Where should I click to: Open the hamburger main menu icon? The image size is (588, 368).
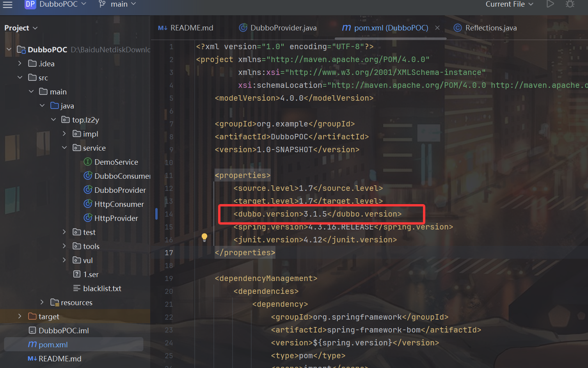click(x=8, y=4)
